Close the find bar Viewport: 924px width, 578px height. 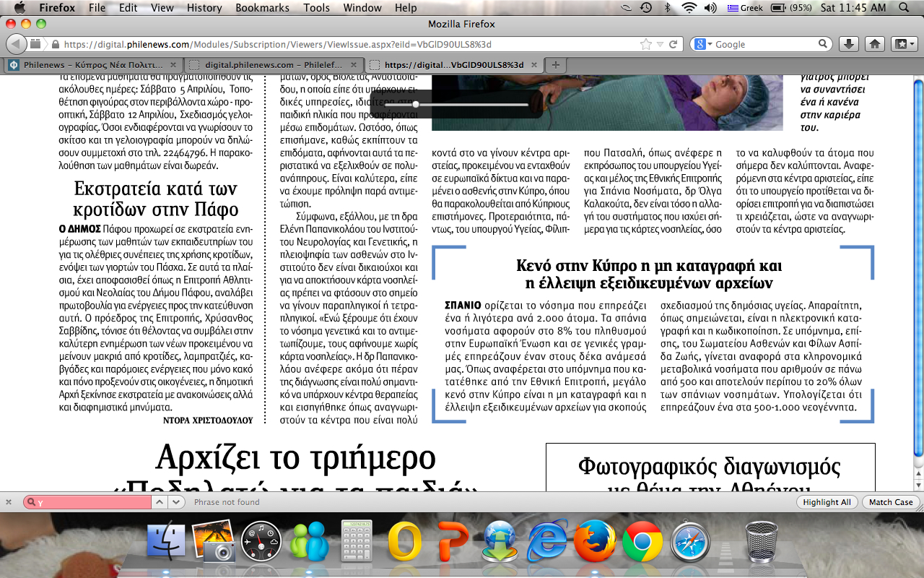point(9,502)
